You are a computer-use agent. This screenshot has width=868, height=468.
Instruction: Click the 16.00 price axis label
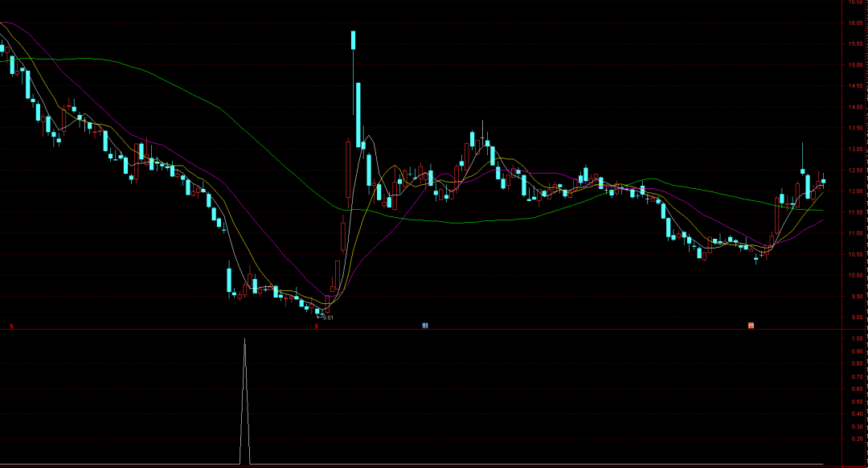[x=855, y=23]
